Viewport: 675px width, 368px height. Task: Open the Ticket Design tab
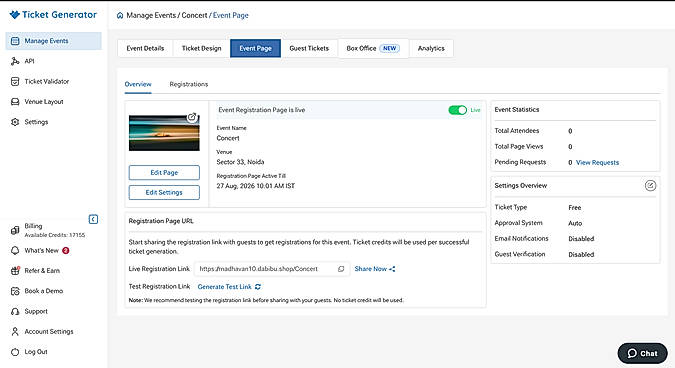point(201,48)
